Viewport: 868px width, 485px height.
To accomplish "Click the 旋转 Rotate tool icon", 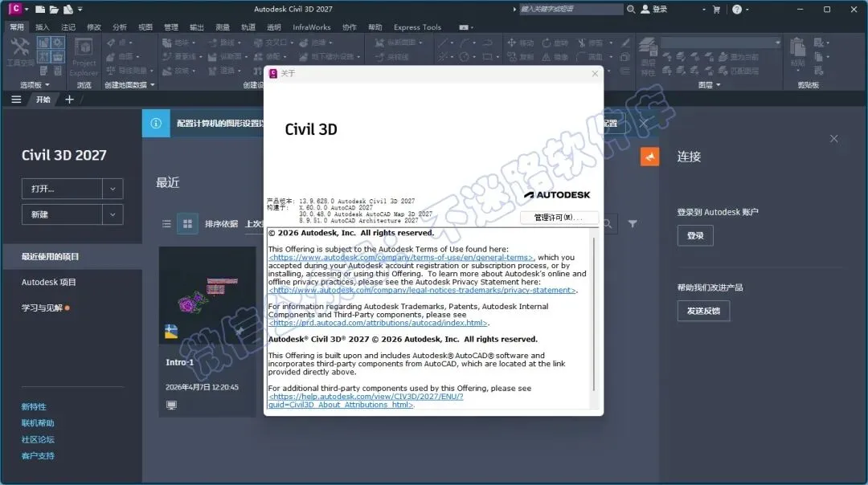I will 547,43.
